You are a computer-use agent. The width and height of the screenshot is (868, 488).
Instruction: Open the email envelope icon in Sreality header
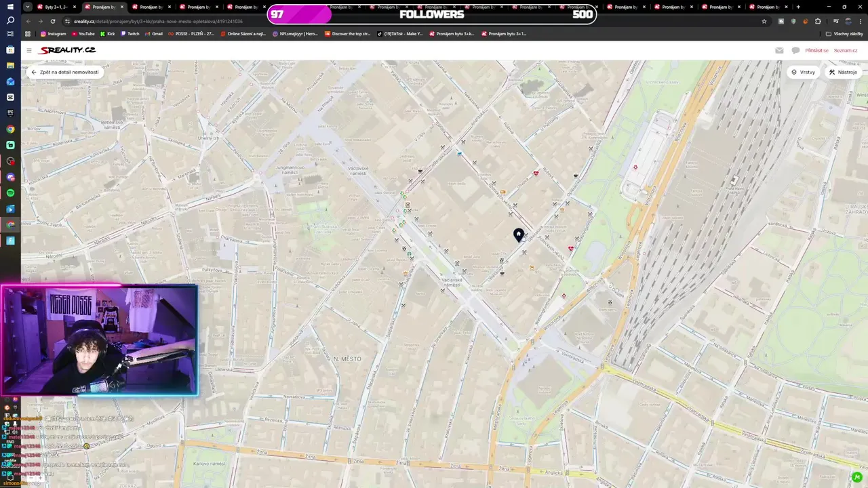[x=779, y=50]
